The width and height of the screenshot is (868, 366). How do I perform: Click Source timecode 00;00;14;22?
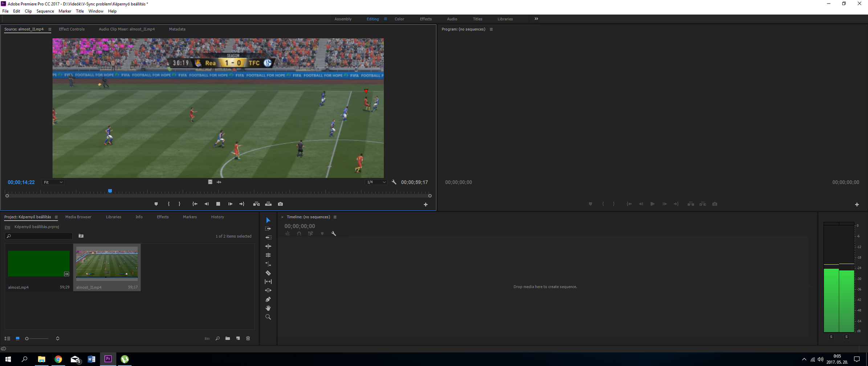(21, 182)
